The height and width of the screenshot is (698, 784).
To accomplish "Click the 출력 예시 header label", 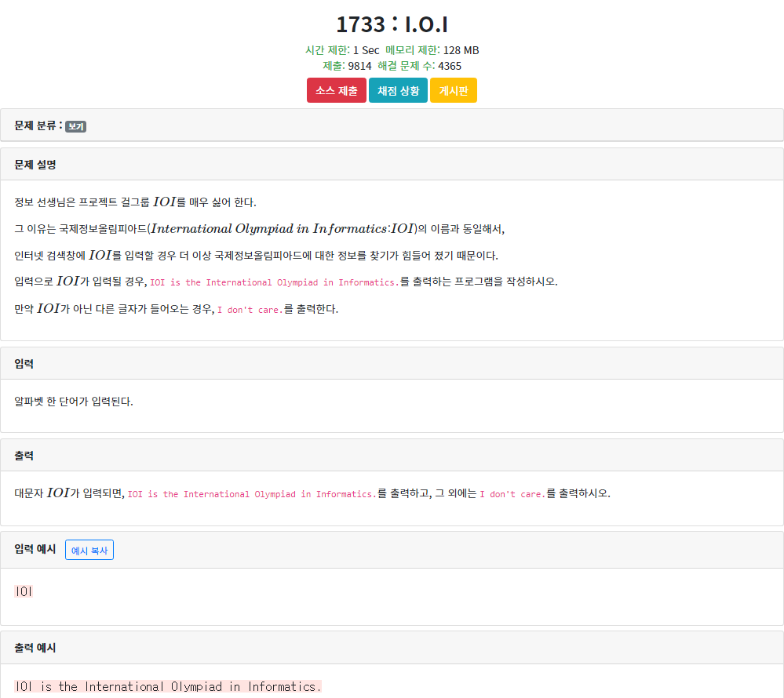I will tap(35, 648).
